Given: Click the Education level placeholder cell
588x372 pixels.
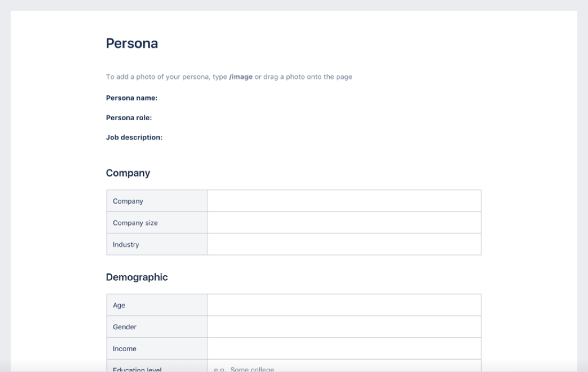Looking at the screenshot, I should (344, 367).
